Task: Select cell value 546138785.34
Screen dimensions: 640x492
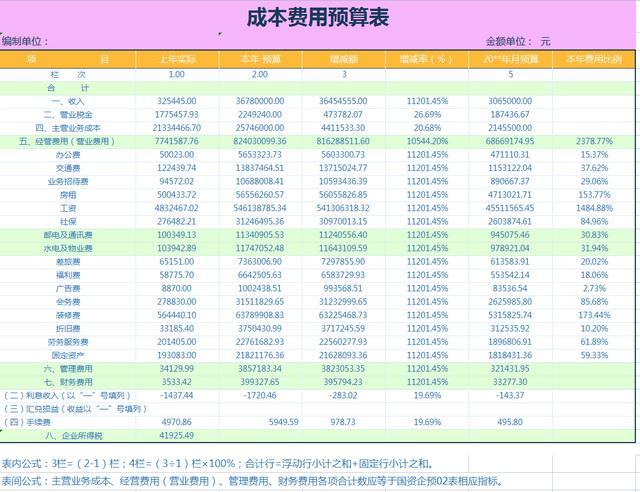Action: (260, 209)
